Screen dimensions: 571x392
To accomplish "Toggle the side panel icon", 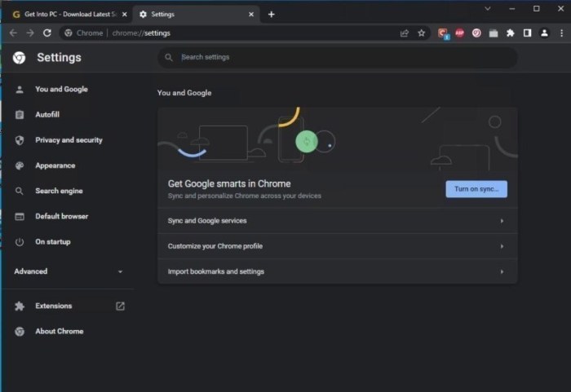I will point(527,33).
